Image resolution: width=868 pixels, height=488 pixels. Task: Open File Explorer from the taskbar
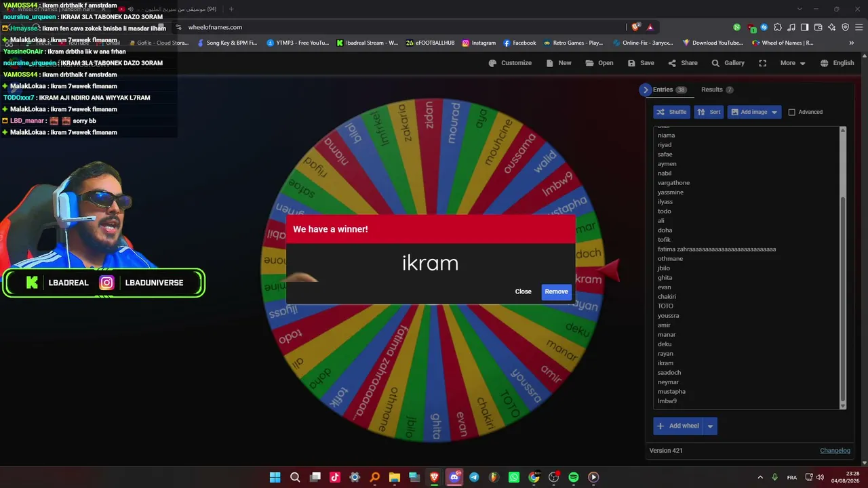[x=394, y=477]
